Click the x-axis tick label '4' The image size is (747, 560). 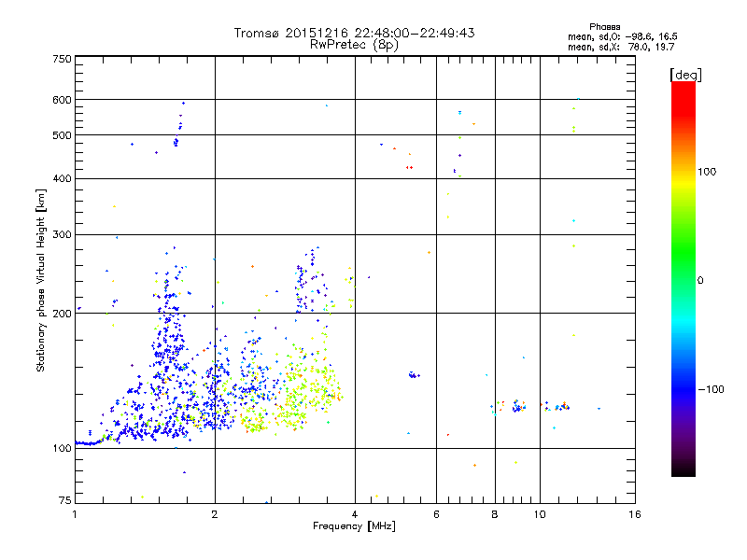[x=355, y=514]
